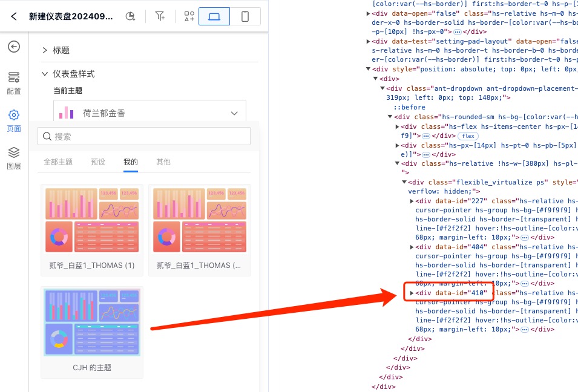578x392 pixels.
Task: Collapse the 仪表盘样式 section
Action: click(45, 74)
